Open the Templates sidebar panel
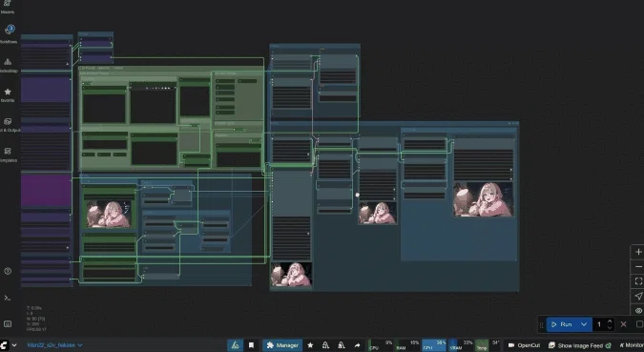The image size is (644, 352). tap(8, 155)
